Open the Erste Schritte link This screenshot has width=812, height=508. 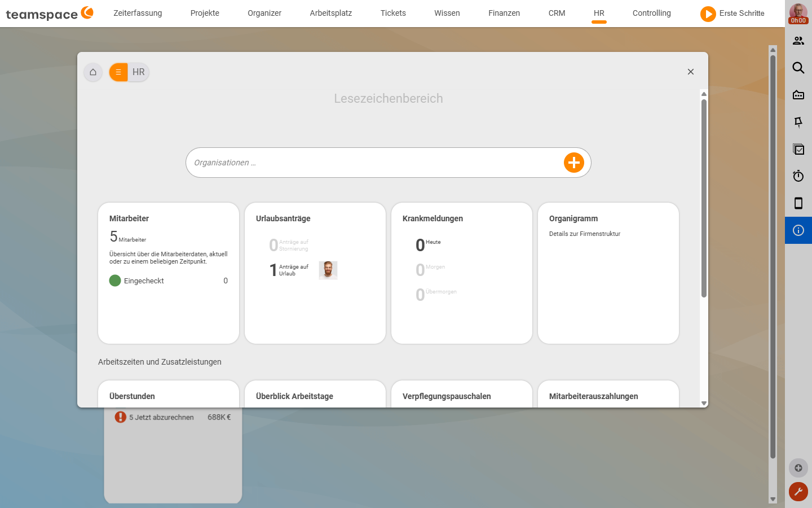pyautogui.click(x=742, y=13)
